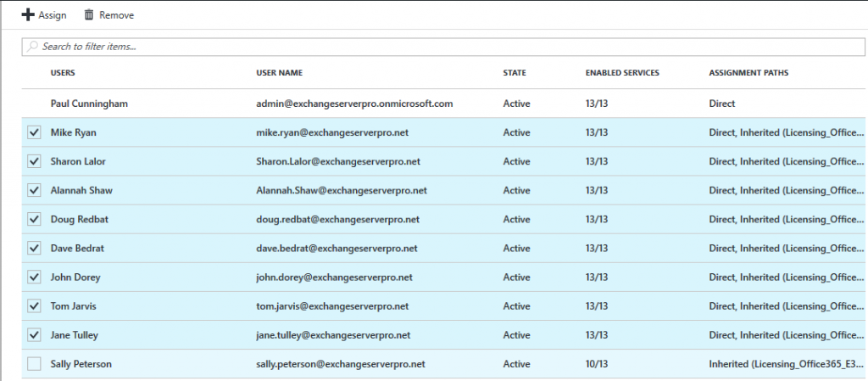
Task: Click Alannah Shaw's Direct, Inherited assignment path
Action: point(786,190)
